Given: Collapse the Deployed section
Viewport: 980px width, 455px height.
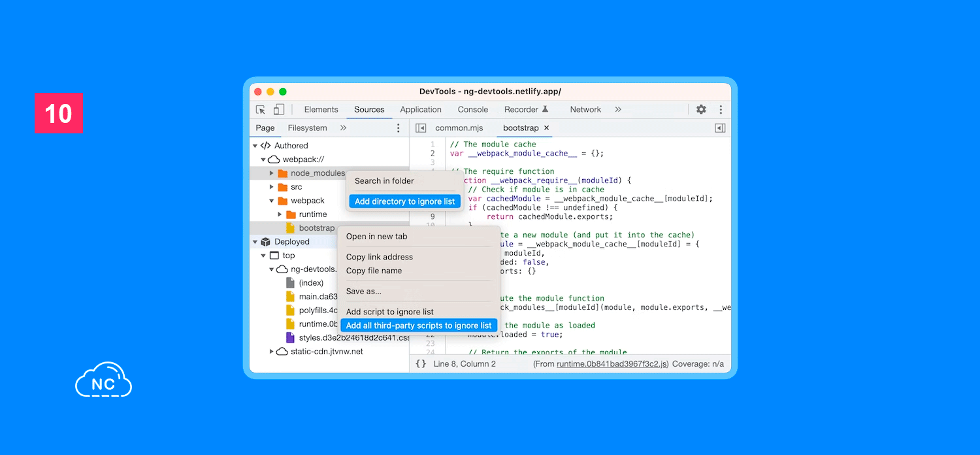Looking at the screenshot, I should 255,242.
